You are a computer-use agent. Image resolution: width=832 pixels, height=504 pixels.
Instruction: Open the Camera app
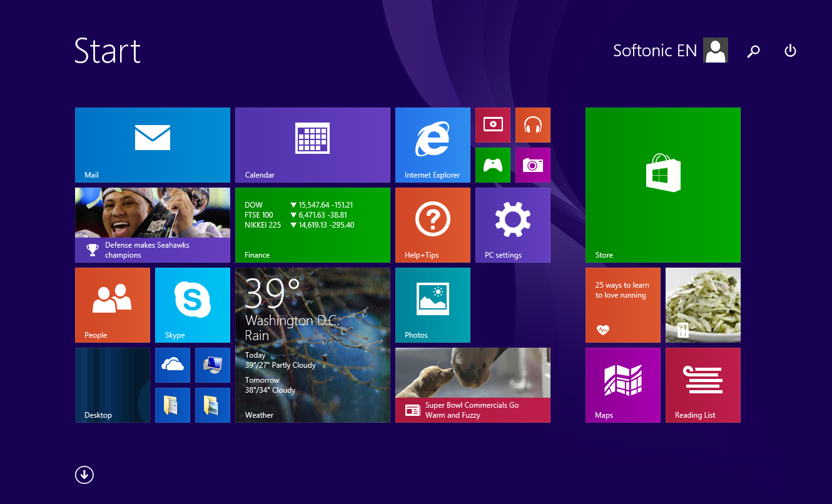(x=533, y=165)
